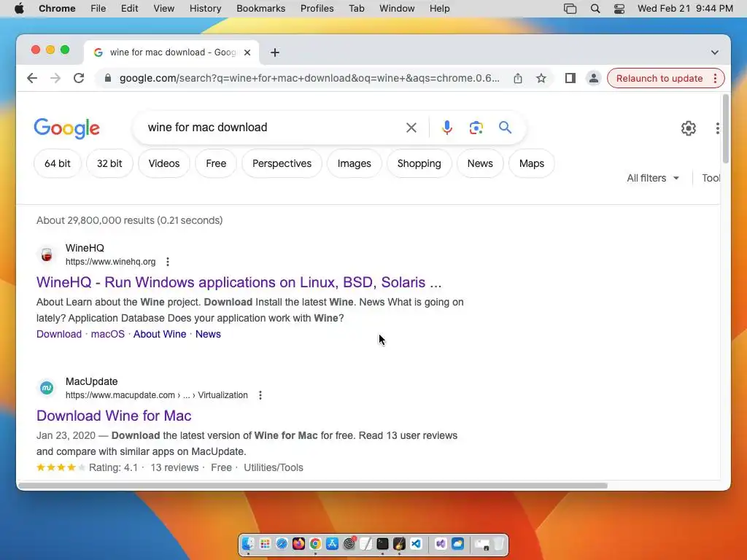747x560 pixels.
Task: Go back using the Chrome back arrow
Action: coord(32,78)
